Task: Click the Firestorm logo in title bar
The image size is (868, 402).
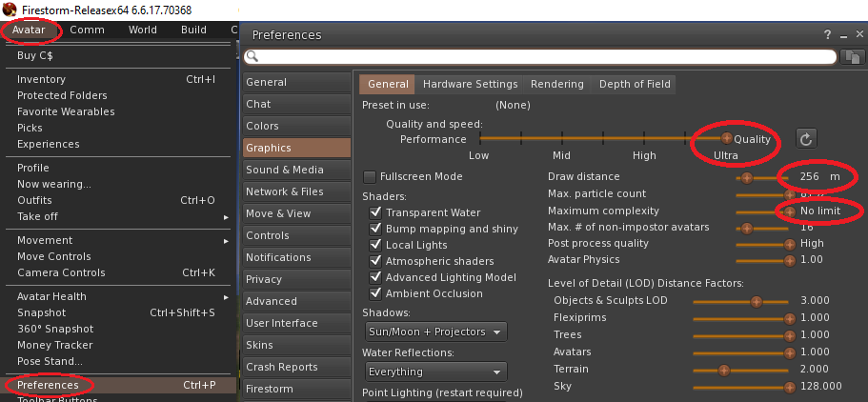Action: pyautogui.click(x=9, y=9)
